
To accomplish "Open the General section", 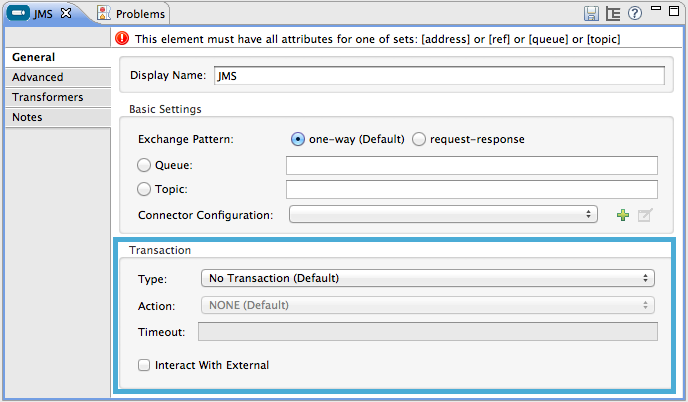I will 58,57.
